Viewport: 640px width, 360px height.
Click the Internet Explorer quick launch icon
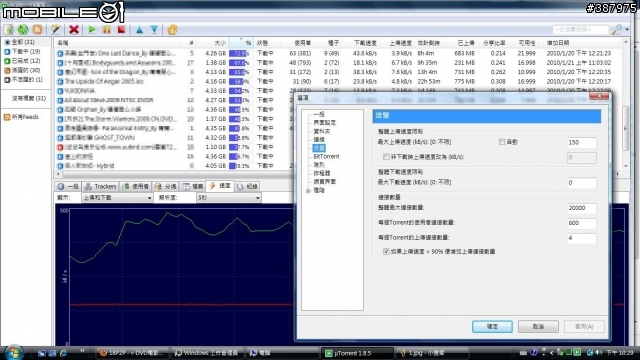tap(63, 353)
